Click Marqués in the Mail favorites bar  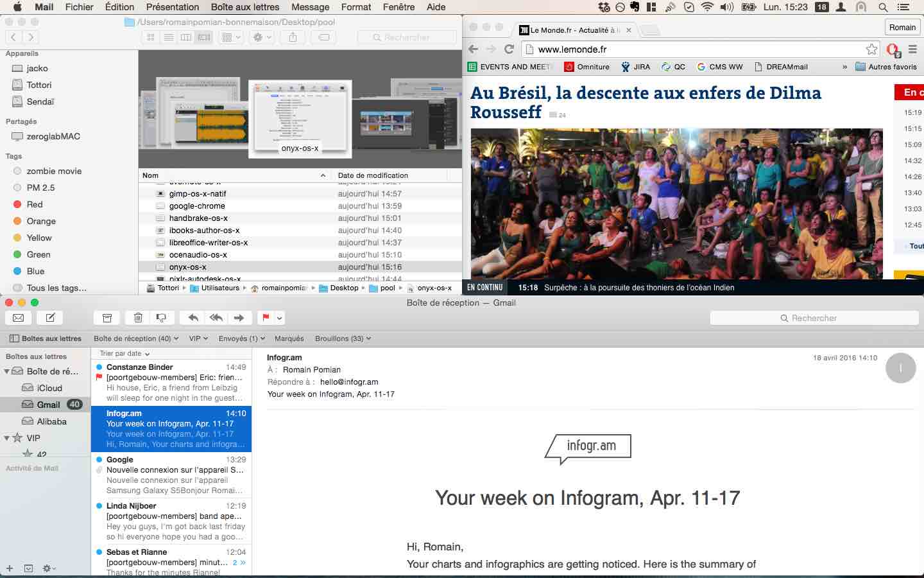click(289, 338)
